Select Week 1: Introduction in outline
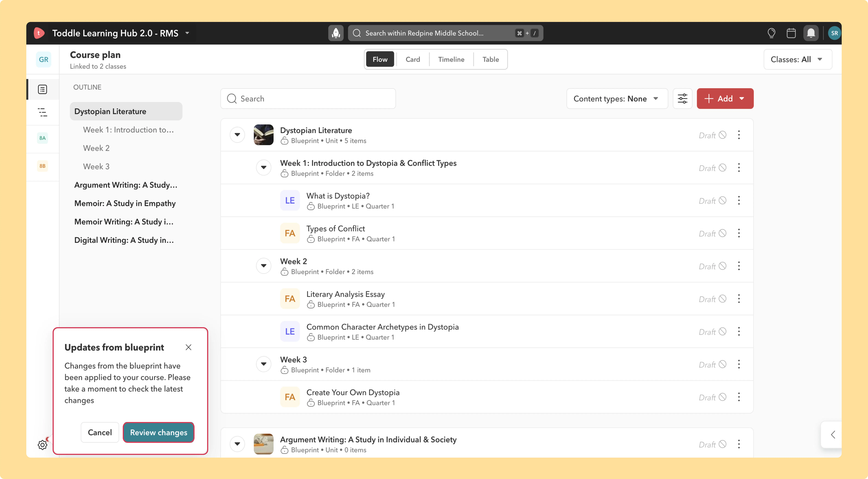 (x=128, y=130)
